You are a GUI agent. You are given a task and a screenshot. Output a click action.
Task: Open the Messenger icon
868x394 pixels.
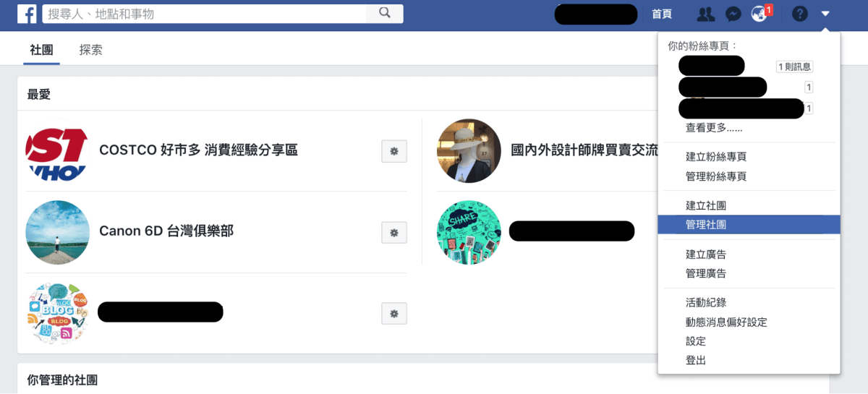pyautogui.click(x=733, y=14)
